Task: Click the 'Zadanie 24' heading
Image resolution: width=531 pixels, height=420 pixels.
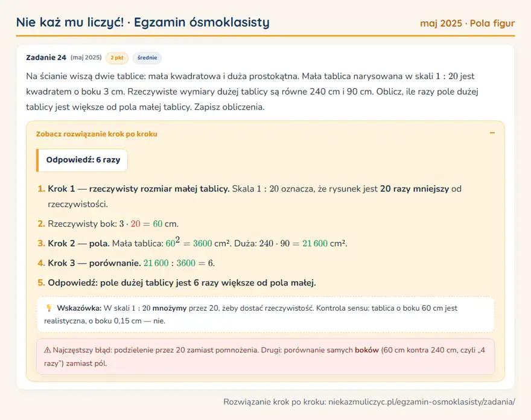Action: (x=46, y=57)
